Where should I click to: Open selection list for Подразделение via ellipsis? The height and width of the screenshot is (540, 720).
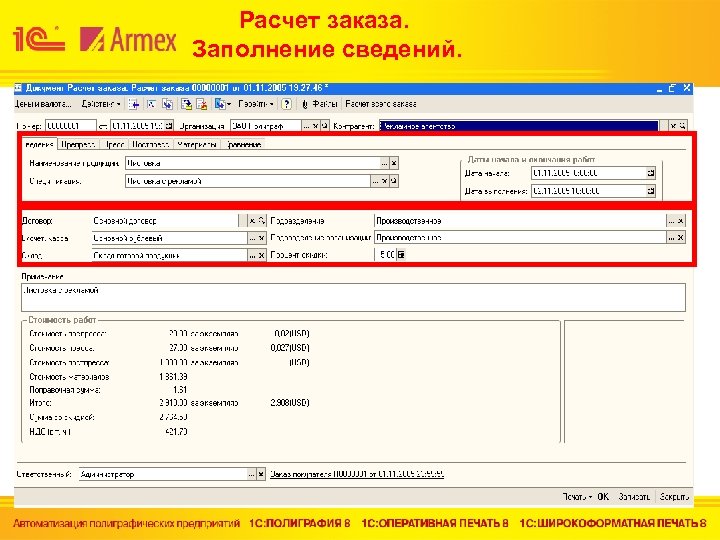pos(671,221)
